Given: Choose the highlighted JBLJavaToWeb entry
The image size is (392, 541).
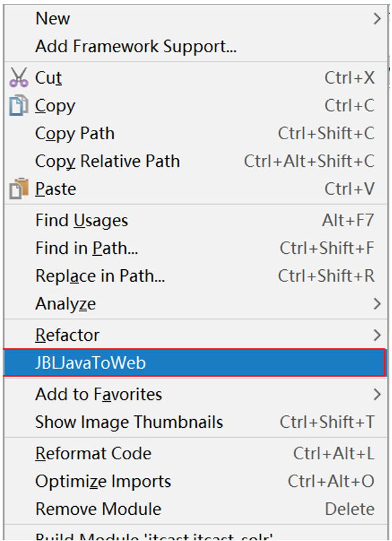Looking at the screenshot, I should pos(194,363).
